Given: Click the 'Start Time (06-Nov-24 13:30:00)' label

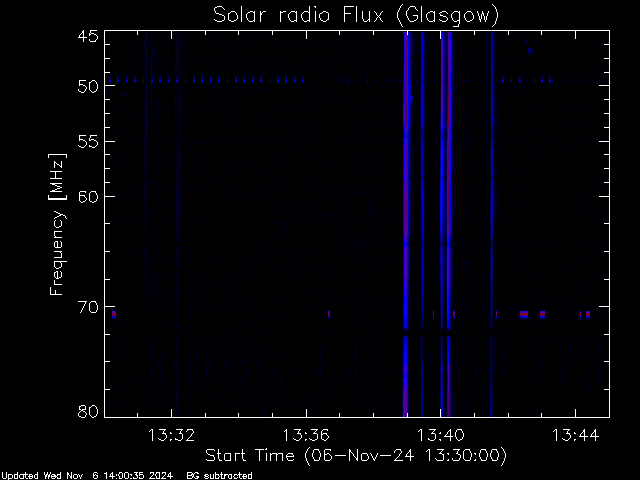Looking at the screenshot, I should (x=356, y=456).
